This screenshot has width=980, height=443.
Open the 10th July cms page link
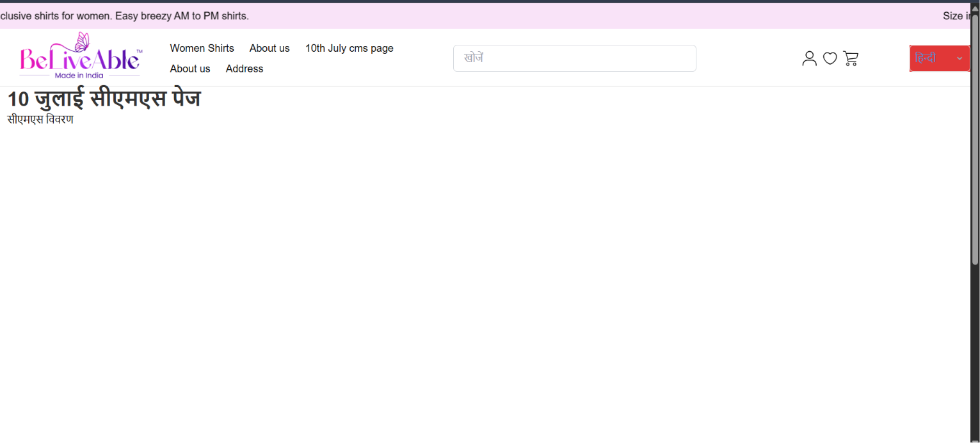349,48
